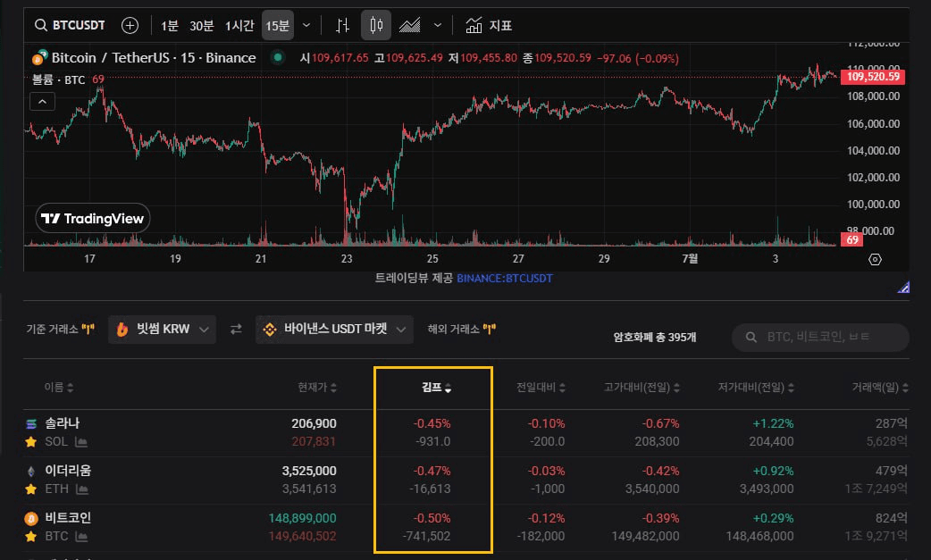Open the 빗썸 KRW exchange dropdown

[162, 330]
